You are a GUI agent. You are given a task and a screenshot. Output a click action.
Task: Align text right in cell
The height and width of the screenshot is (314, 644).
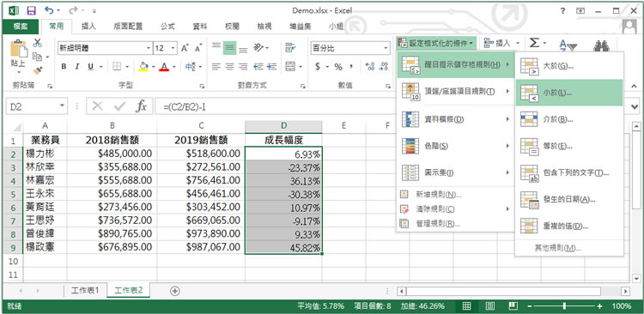click(x=243, y=67)
